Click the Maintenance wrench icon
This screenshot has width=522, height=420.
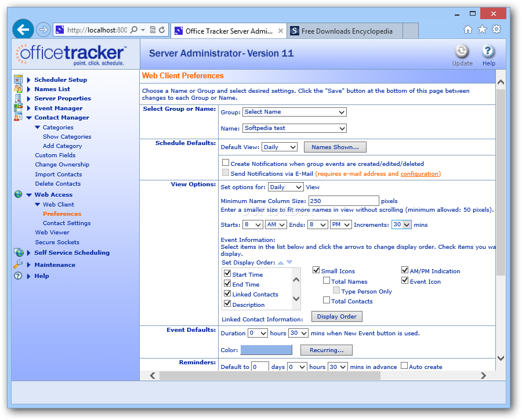[x=18, y=264]
